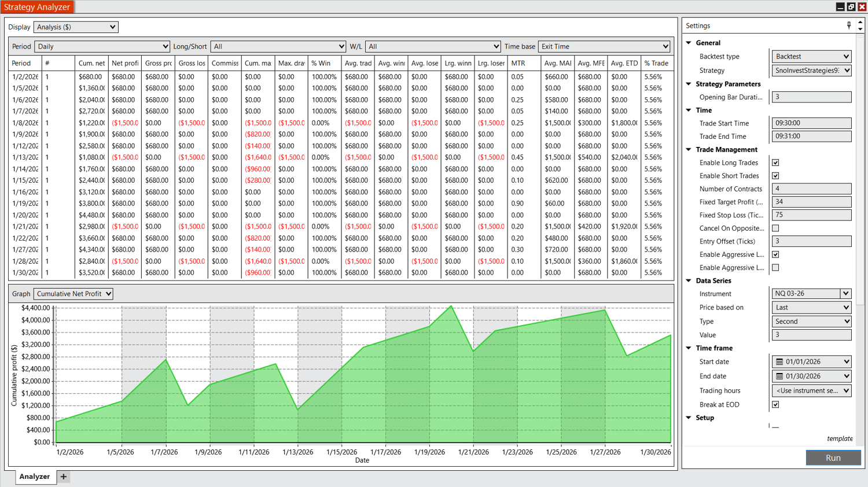
Task: Open the Price based on dropdown
Action: (811, 308)
